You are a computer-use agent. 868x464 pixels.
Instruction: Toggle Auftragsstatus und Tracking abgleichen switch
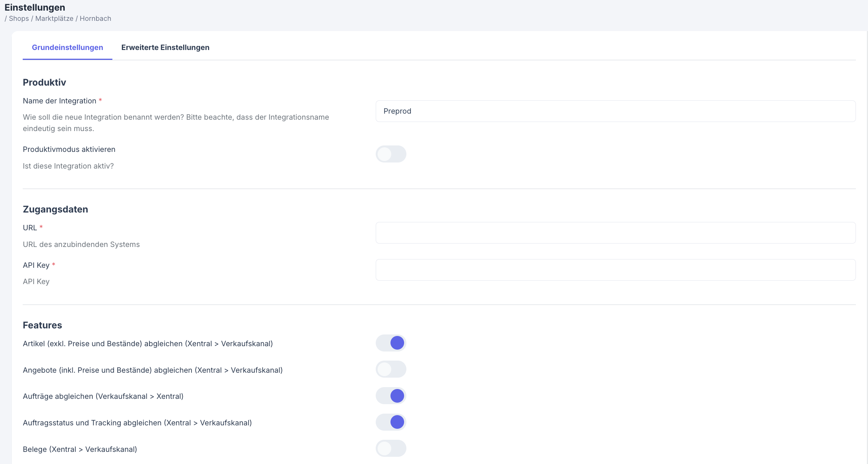tap(390, 422)
